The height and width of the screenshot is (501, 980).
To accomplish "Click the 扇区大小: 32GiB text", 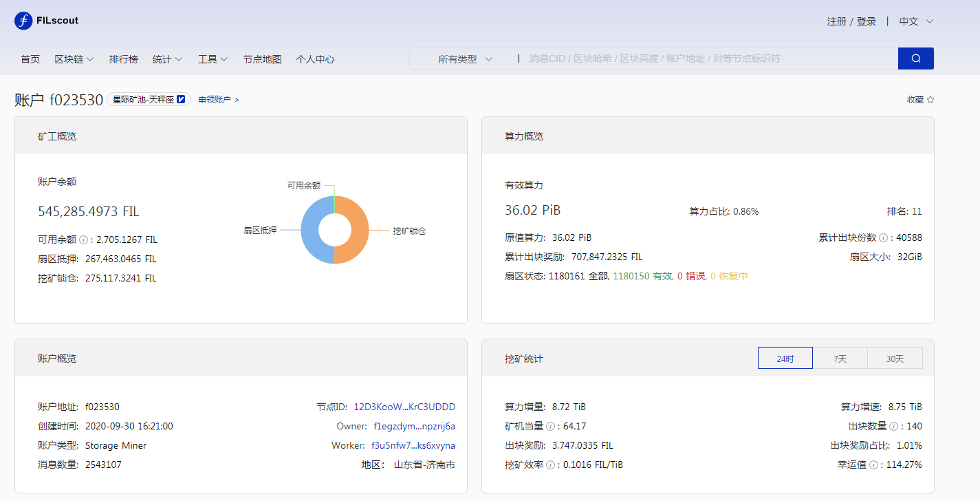I will tap(886, 257).
